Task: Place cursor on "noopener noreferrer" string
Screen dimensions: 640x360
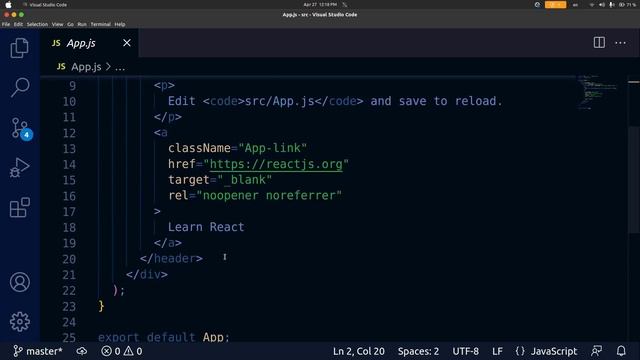Action: 269,196
